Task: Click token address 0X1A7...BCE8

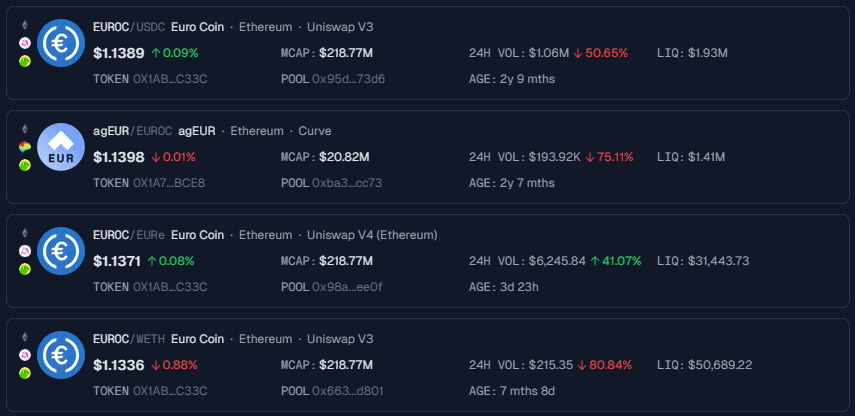Action: pyautogui.click(x=169, y=183)
